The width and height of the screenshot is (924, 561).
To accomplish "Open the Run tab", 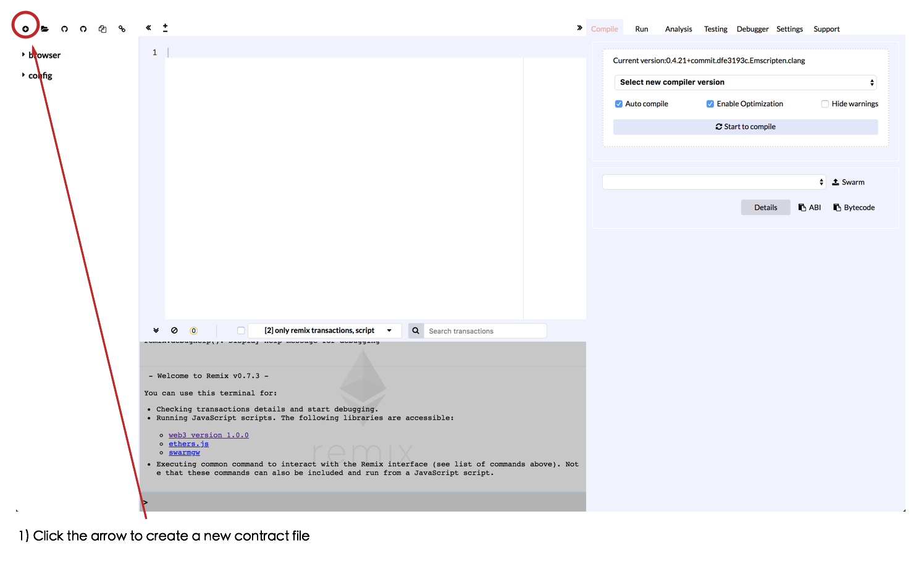I will click(642, 29).
